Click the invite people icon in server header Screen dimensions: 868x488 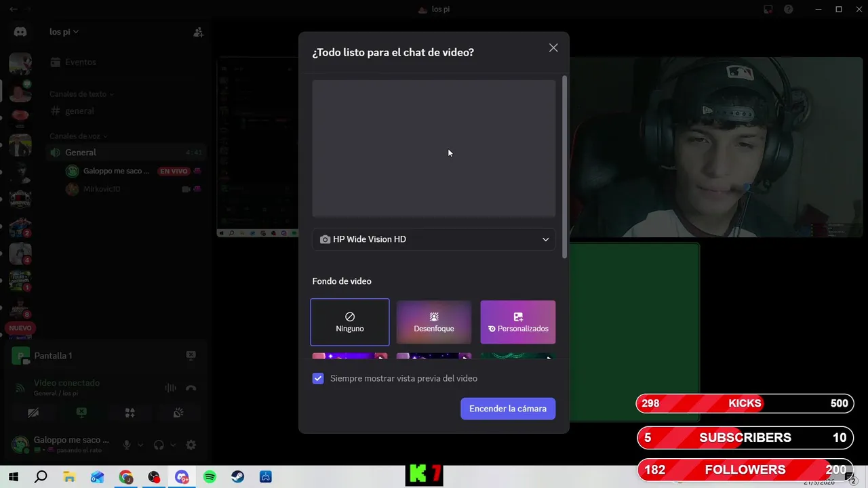pyautogui.click(x=198, y=32)
